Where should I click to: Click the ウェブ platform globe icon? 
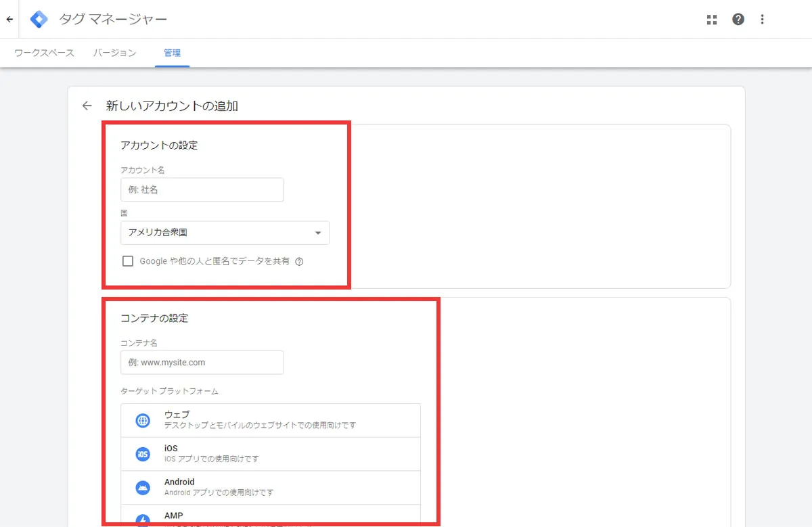tap(142, 420)
